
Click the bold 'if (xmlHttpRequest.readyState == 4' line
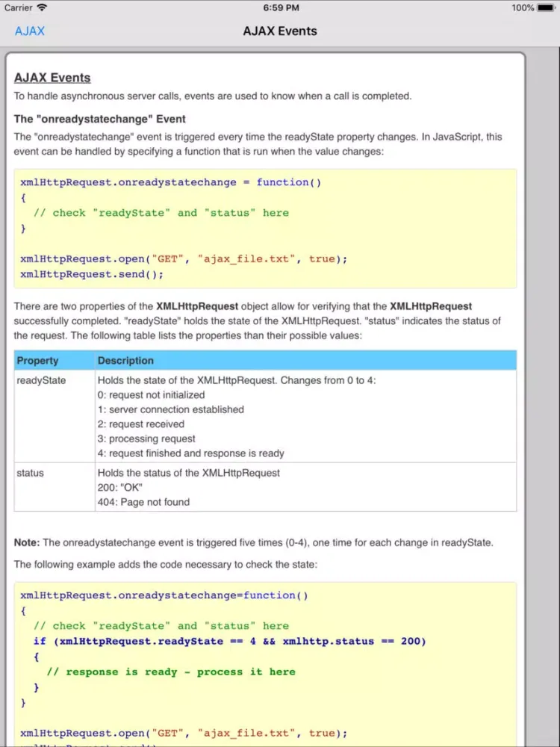click(229, 641)
